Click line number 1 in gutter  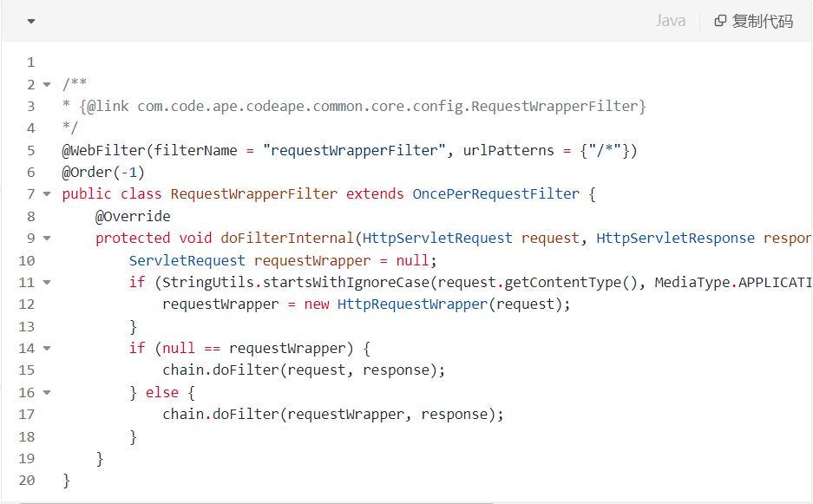tap(31, 62)
